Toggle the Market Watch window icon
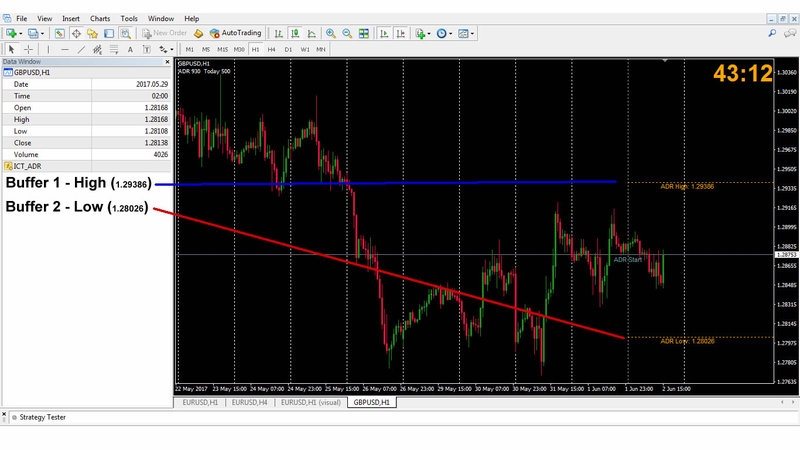 [x=60, y=33]
